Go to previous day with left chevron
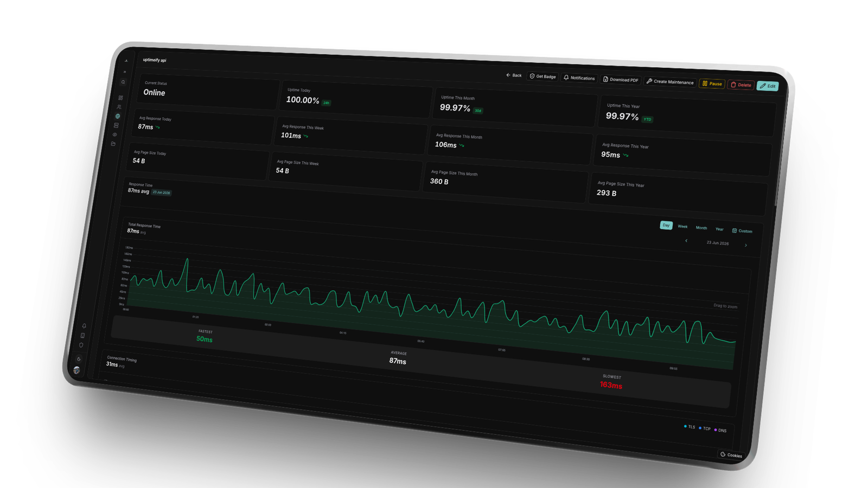 tap(686, 241)
